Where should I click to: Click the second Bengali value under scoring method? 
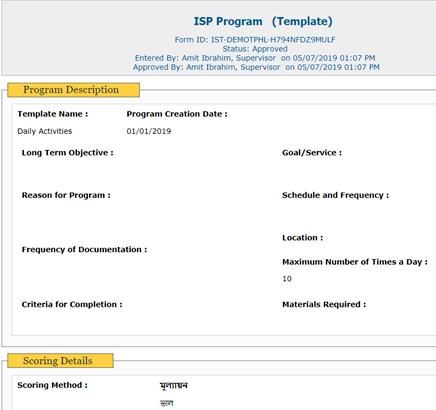tap(167, 403)
